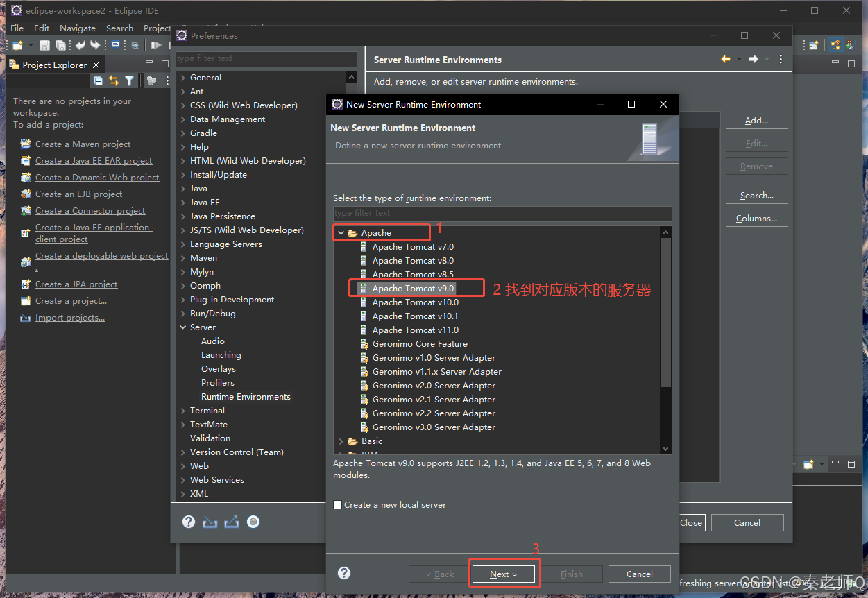The width and height of the screenshot is (868, 598).
Task: Close the Project Explorer tab
Action: 96,65
